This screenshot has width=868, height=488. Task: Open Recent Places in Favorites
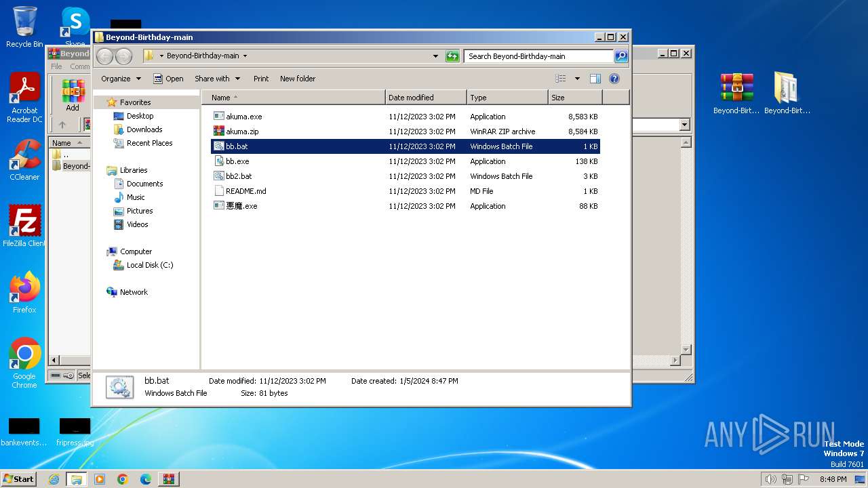(149, 143)
